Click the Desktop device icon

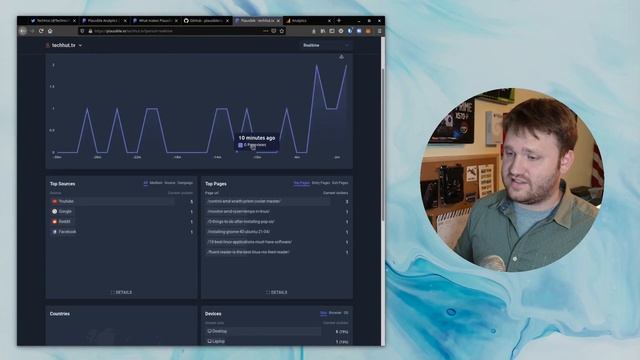pos(209,331)
